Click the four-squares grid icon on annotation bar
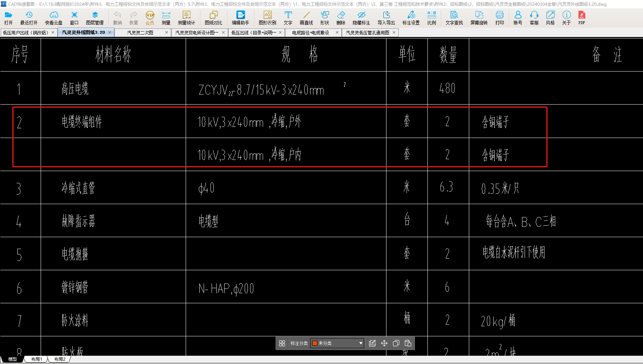This screenshot has height=364, width=643. click(282, 343)
